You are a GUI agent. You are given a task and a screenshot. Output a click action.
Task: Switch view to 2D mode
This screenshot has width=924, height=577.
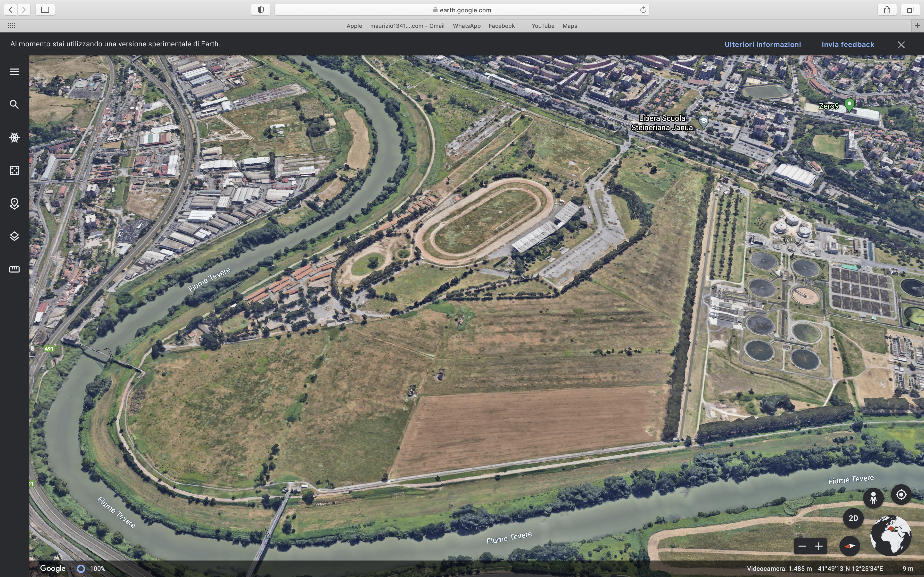(x=853, y=518)
